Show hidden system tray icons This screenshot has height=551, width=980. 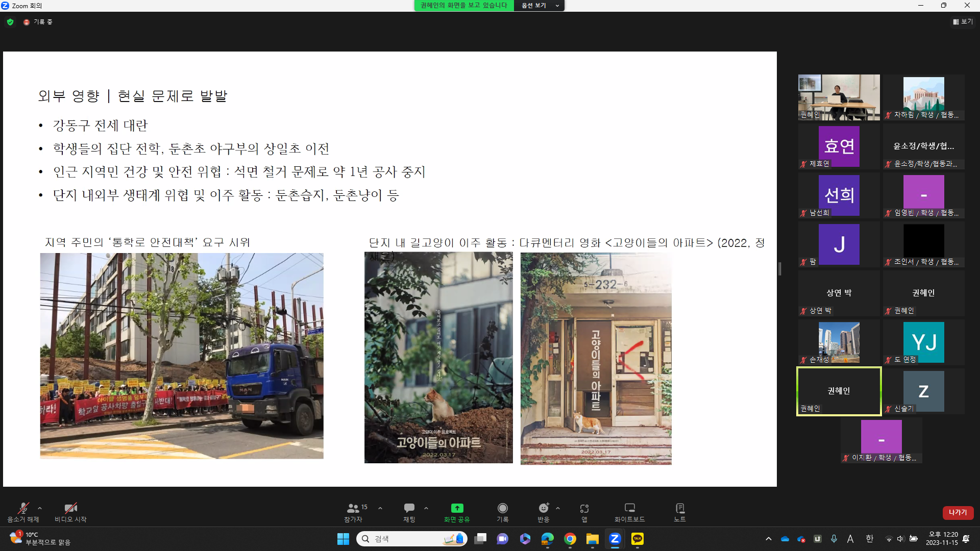[x=769, y=539]
